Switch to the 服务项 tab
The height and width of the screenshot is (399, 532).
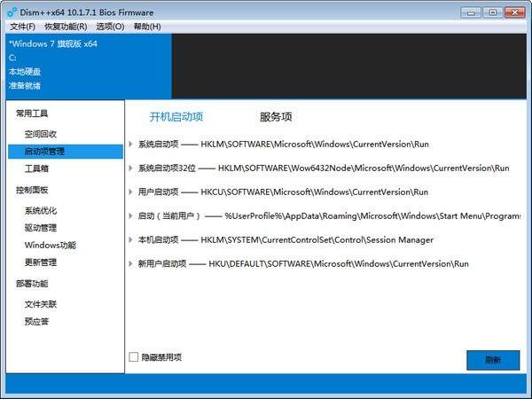pos(276,117)
